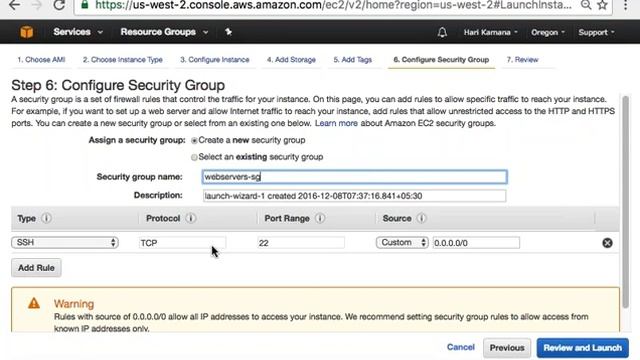Image resolution: width=640 pixels, height=360 pixels.
Task: Go to step 3 Configure Instance tab
Action: (215, 60)
